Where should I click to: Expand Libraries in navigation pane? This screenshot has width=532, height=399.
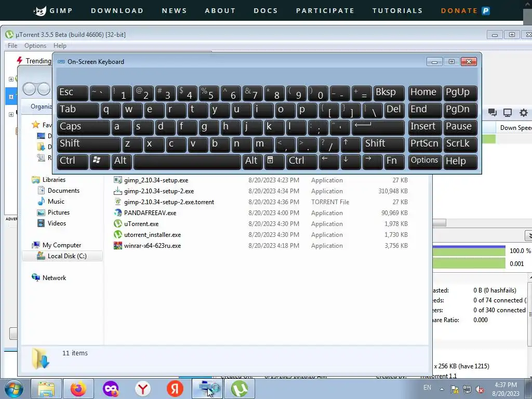click(x=54, y=179)
